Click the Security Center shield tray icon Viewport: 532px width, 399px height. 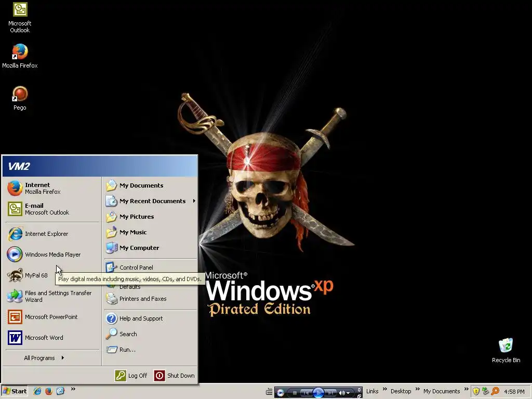coord(476,391)
